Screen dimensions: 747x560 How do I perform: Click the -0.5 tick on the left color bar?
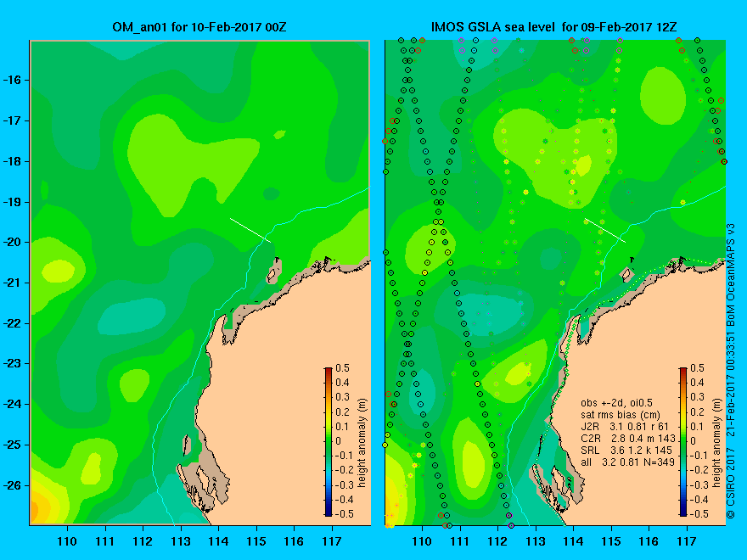pyautogui.click(x=344, y=514)
